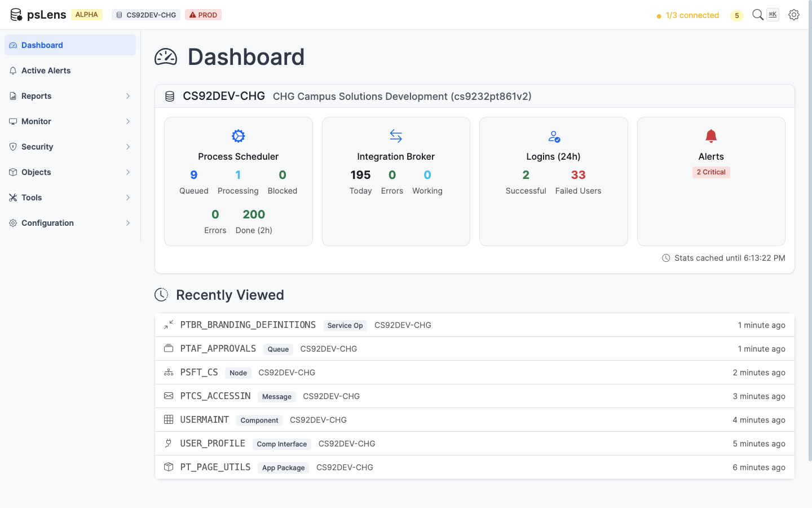Image resolution: width=812 pixels, height=508 pixels.
Task: Click the psLens database logo icon
Action: pyautogui.click(x=16, y=15)
